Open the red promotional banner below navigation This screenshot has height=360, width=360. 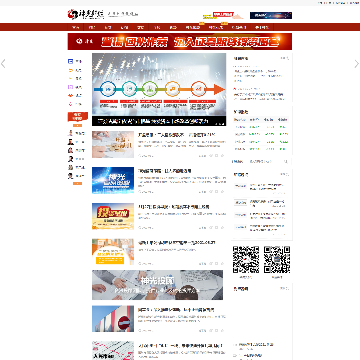pyautogui.click(x=180, y=41)
